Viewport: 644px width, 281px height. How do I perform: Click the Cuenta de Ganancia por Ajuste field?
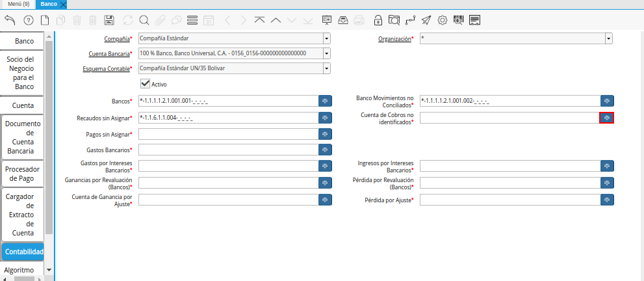(x=229, y=200)
